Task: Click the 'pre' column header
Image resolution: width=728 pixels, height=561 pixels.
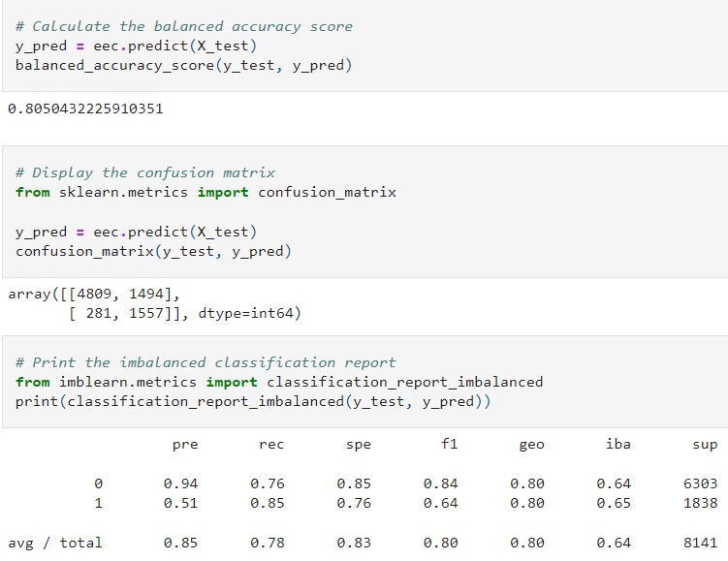Action: [x=185, y=444]
